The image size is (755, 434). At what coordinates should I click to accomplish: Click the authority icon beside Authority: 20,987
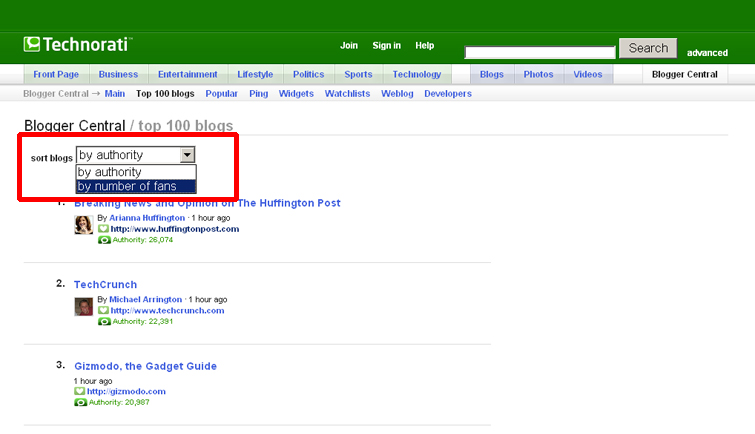[x=80, y=402]
